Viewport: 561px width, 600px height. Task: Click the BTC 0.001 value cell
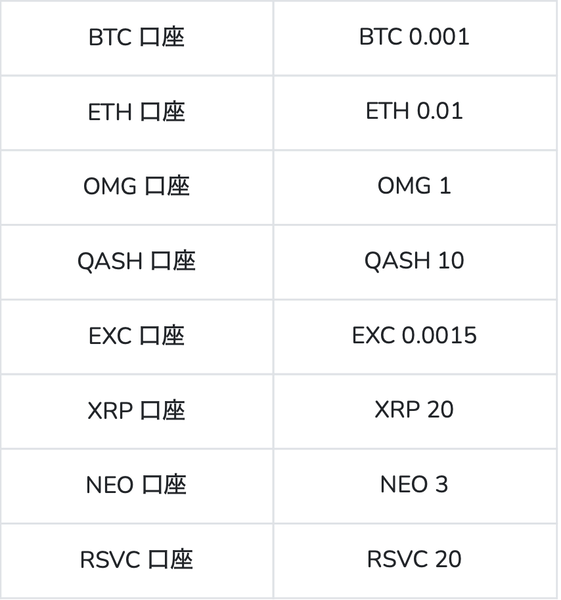tap(415, 38)
